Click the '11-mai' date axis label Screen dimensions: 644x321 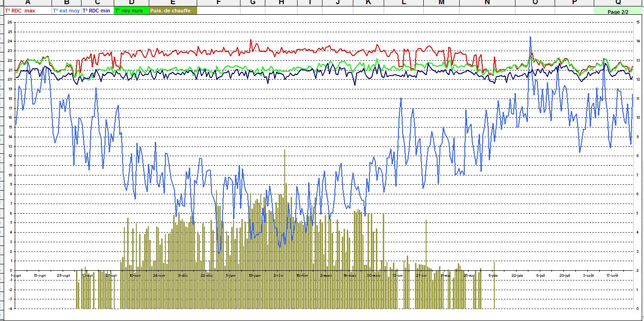tap(445, 275)
